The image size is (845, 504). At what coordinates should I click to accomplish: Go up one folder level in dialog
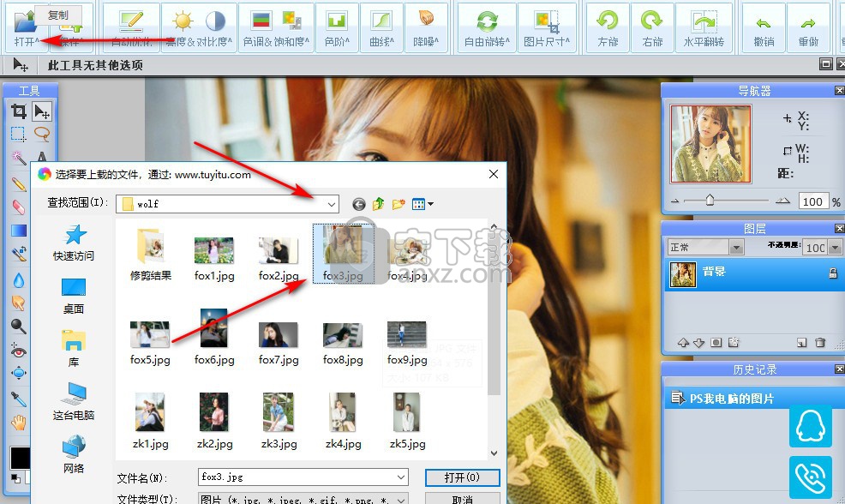pyautogui.click(x=378, y=204)
